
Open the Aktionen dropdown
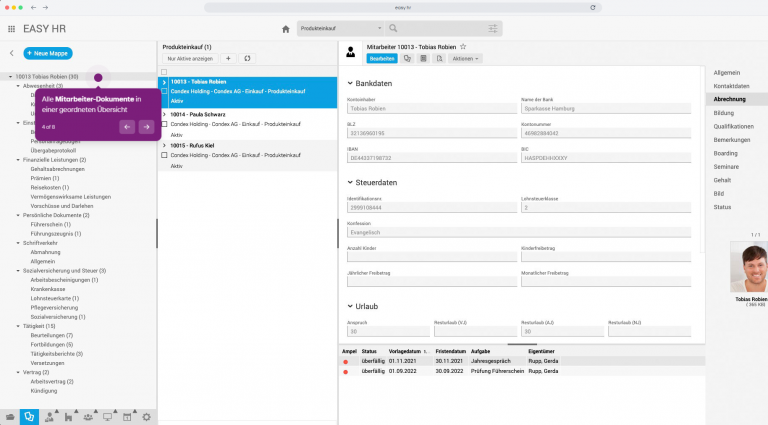pyautogui.click(x=465, y=59)
